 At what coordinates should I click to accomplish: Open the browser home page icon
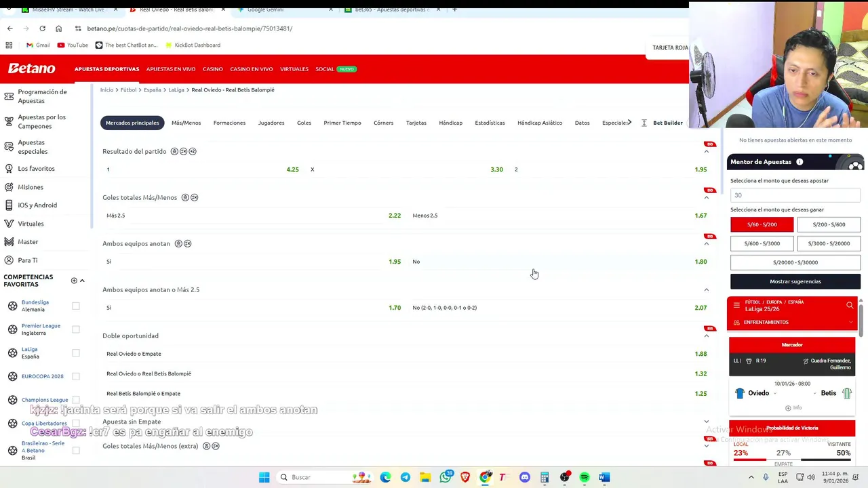58,28
